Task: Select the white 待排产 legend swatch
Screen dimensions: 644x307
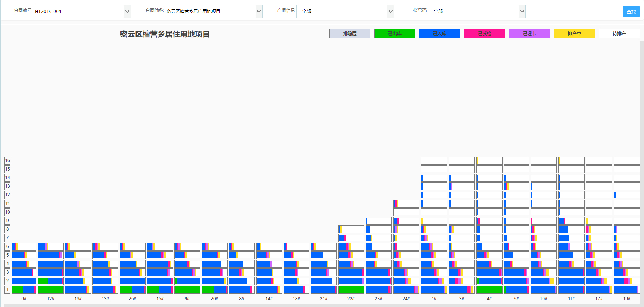Action: 619,34
